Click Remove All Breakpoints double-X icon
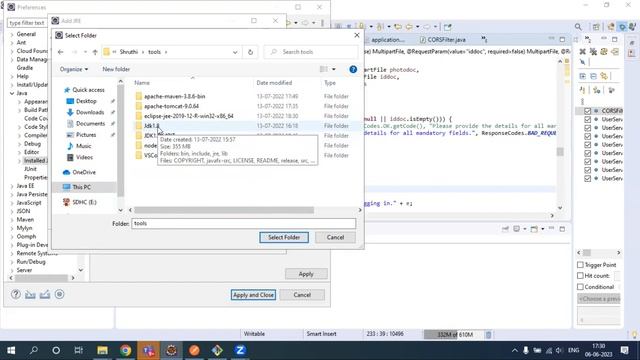Image resolution: width=640 pixels, height=360 pixels. [x=593, y=51]
